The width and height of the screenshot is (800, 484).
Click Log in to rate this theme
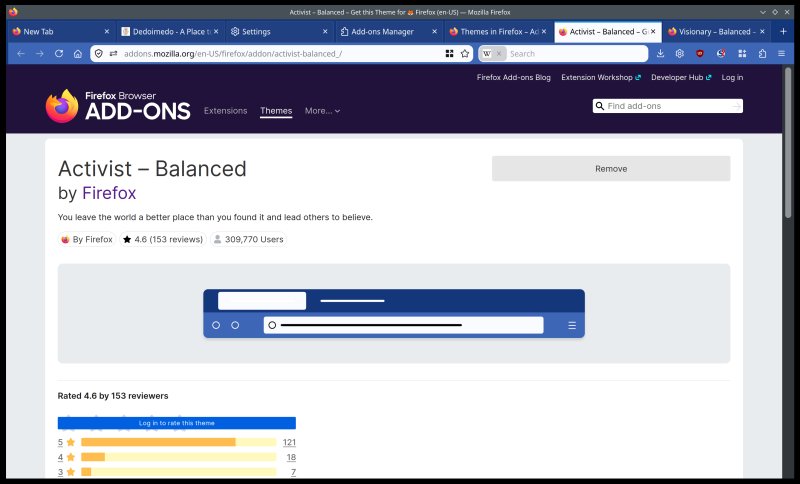click(x=177, y=423)
